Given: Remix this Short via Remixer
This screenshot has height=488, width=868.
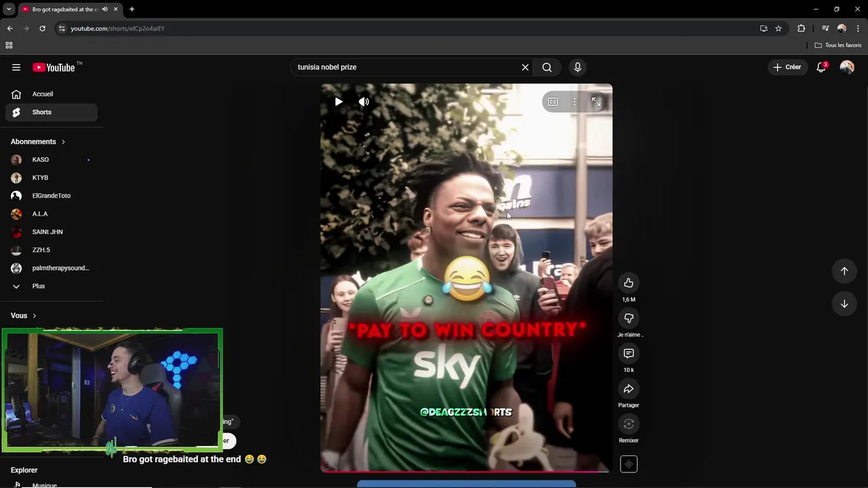Looking at the screenshot, I should [629, 424].
